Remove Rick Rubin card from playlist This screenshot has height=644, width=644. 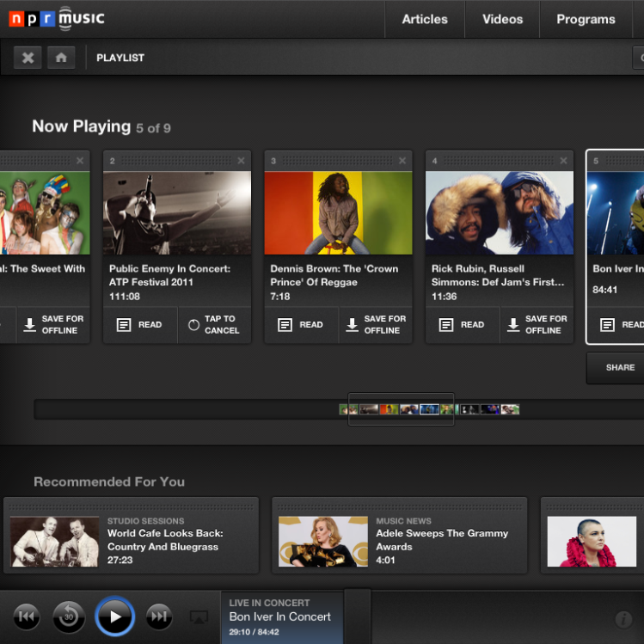point(563,161)
